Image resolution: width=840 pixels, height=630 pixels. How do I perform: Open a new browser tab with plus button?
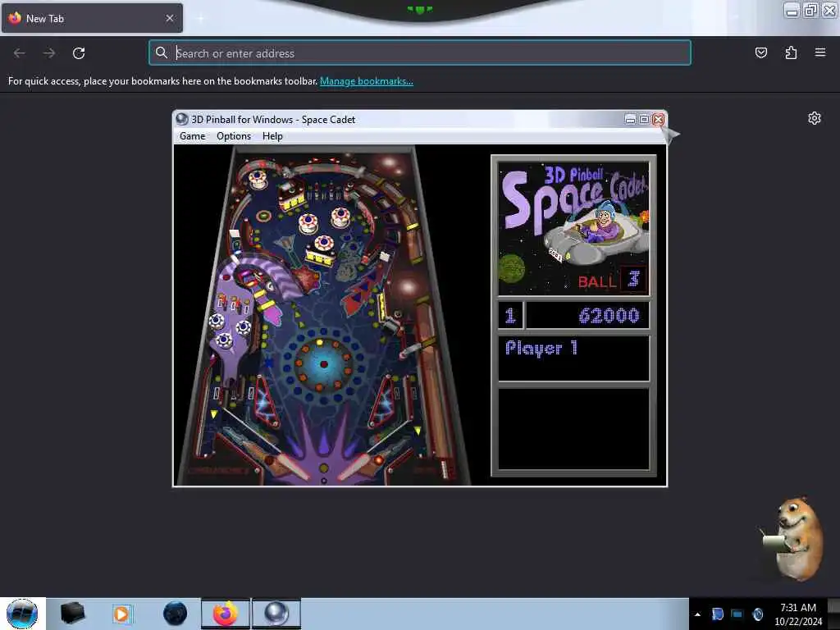200,18
